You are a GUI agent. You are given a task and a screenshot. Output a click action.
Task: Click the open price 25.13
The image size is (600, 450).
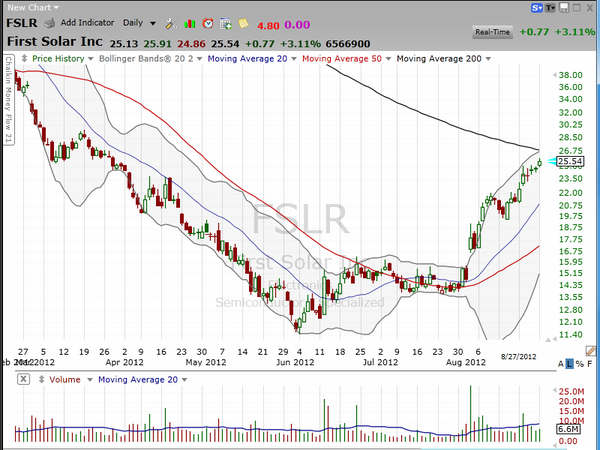tap(124, 44)
